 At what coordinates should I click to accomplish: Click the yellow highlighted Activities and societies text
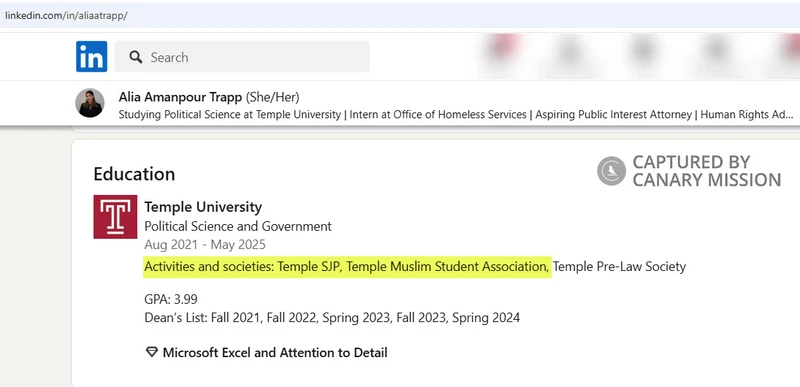click(x=347, y=267)
